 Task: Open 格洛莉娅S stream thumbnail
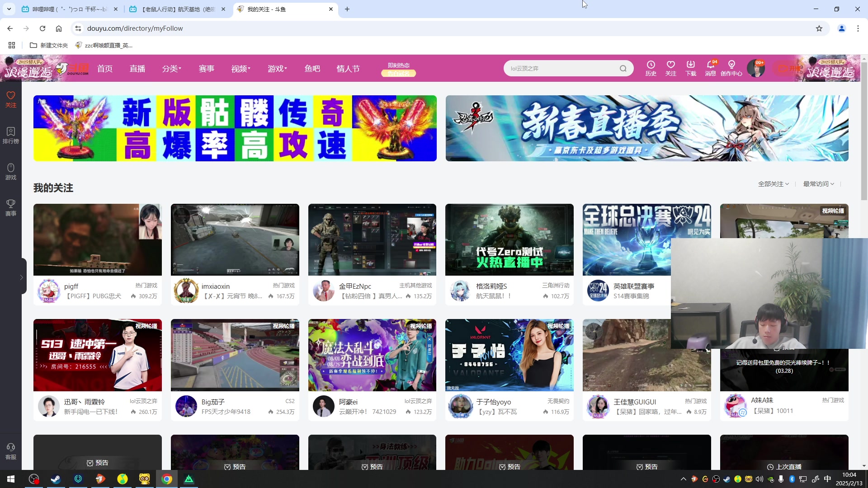pyautogui.click(x=509, y=239)
